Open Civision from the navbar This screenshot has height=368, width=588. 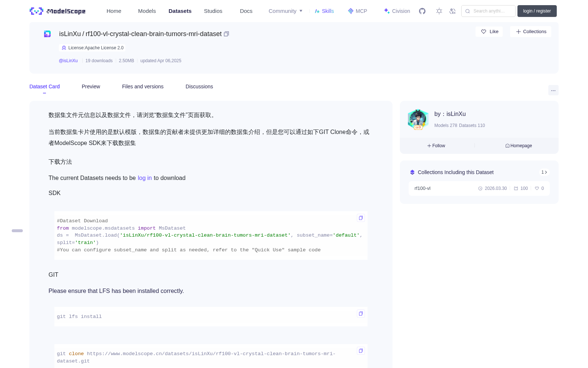[x=397, y=11]
